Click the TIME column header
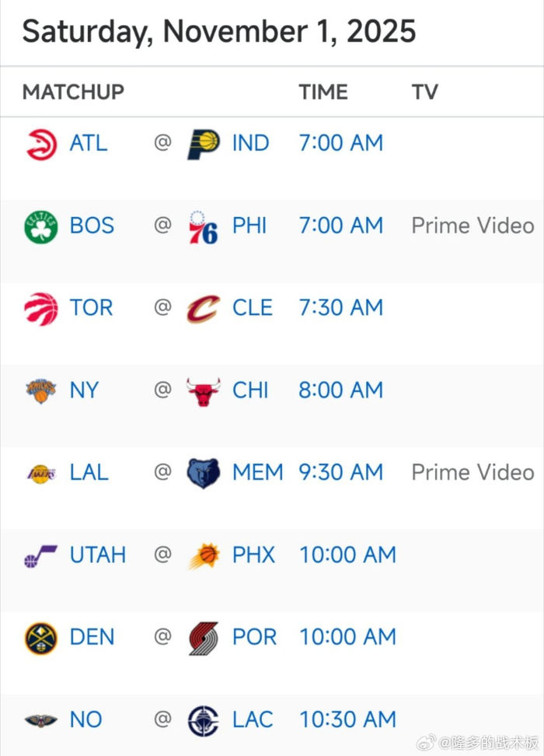Viewport: 544px width, 756px height. (323, 92)
